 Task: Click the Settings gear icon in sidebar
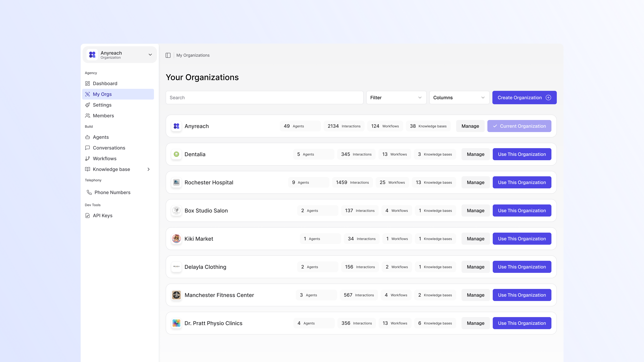(88, 105)
